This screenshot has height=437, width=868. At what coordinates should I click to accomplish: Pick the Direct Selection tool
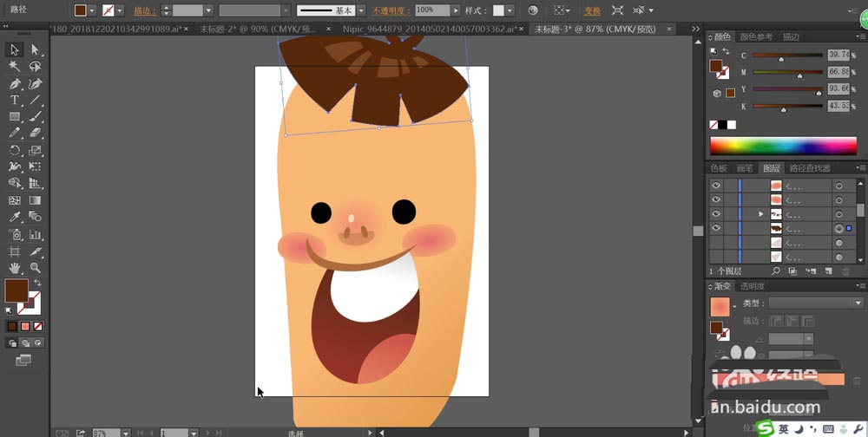[x=36, y=50]
